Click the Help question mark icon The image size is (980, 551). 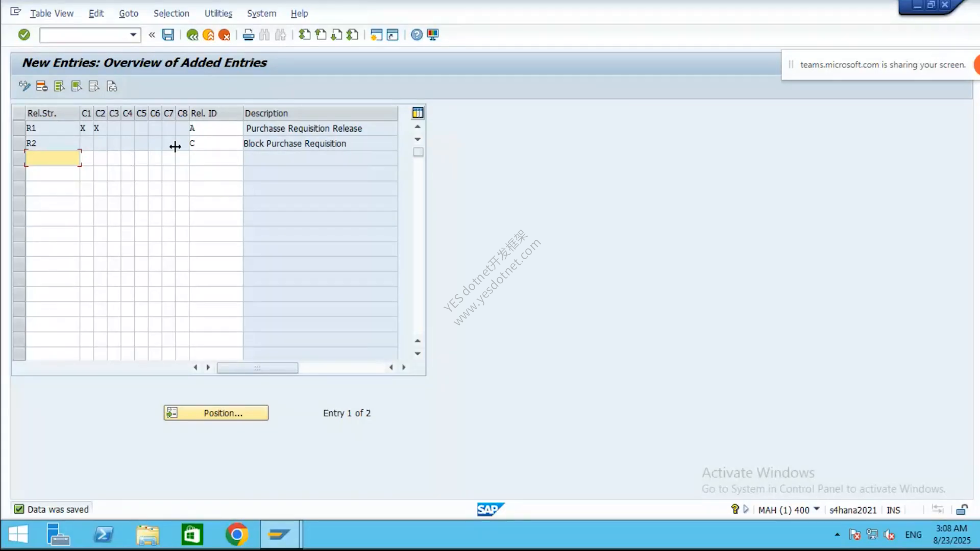pos(416,35)
